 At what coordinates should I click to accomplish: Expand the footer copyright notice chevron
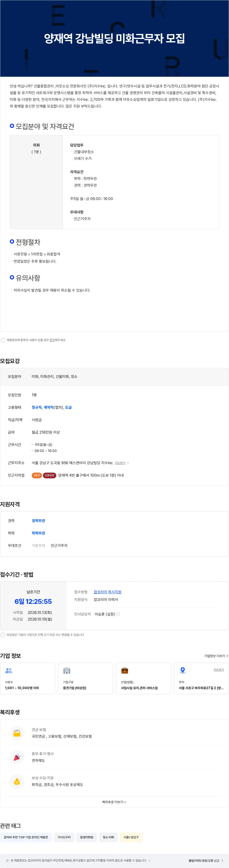coord(149,860)
